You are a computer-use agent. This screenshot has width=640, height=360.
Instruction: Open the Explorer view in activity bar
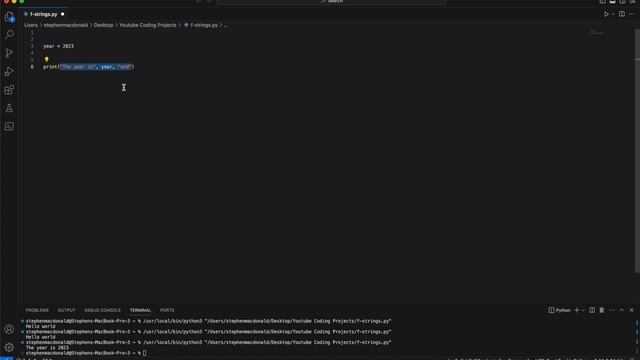tap(9, 17)
